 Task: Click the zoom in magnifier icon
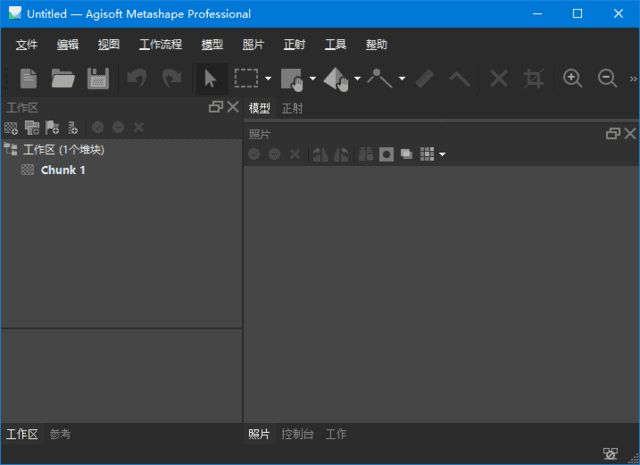pos(572,78)
